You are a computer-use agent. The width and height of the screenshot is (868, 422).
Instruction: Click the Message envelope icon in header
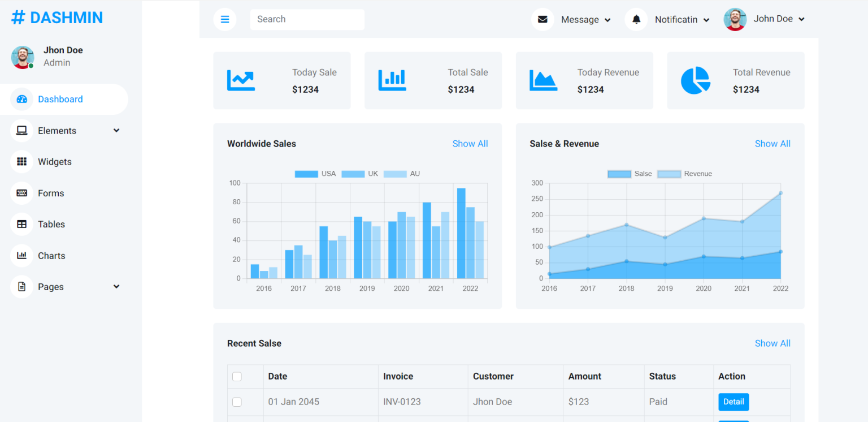pyautogui.click(x=542, y=19)
